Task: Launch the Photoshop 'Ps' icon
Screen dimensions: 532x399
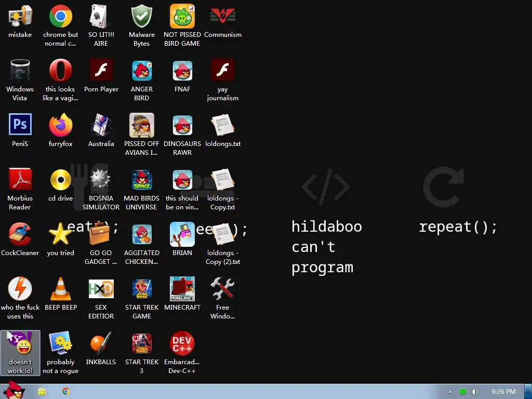Action: pyautogui.click(x=20, y=125)
